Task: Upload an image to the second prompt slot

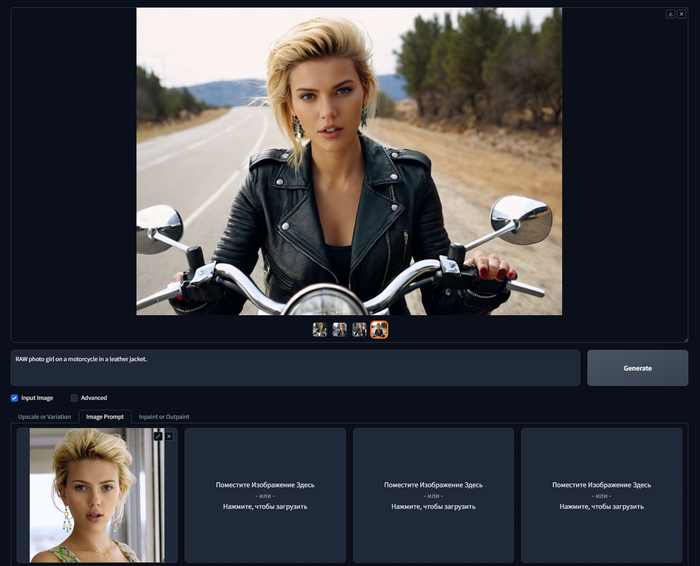Action: pyautogui.click(x=265, y=495)
